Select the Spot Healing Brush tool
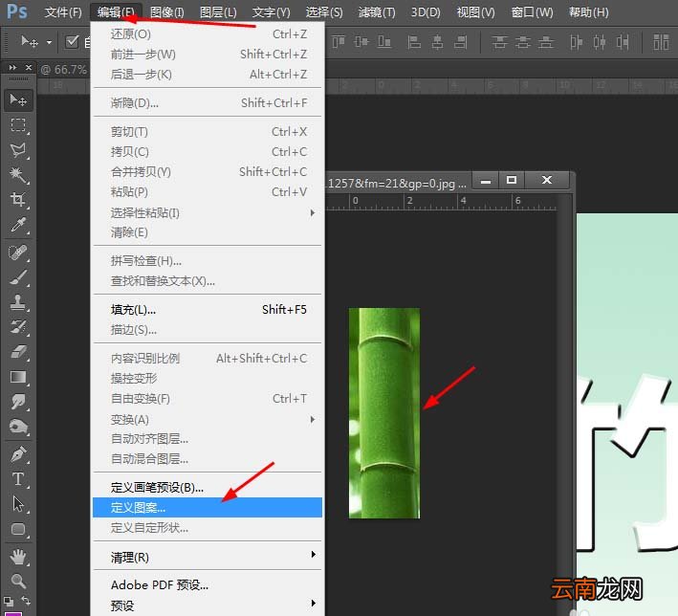Screen dimensions: 678x616 coord(18,253)
